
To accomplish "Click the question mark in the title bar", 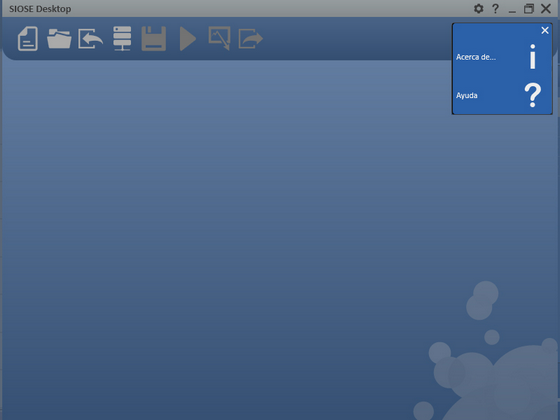I will [x=495, y=9].
